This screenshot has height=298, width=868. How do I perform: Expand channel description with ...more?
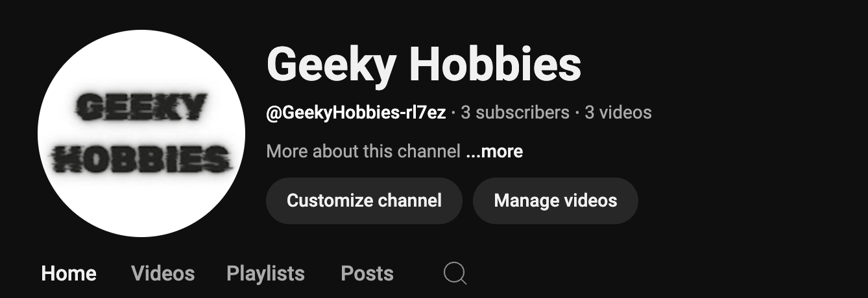click(494, 152)
